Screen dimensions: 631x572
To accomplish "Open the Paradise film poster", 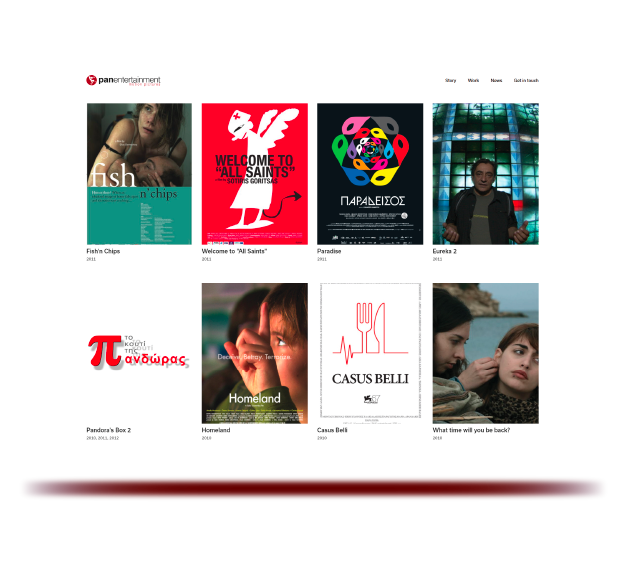I will pyautogui.click(x=370, y=173).
